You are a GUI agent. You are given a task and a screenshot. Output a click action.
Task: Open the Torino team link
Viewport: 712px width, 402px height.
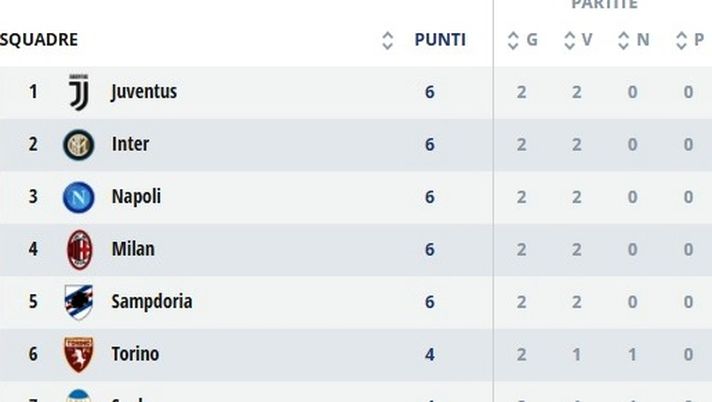point(135,354)
